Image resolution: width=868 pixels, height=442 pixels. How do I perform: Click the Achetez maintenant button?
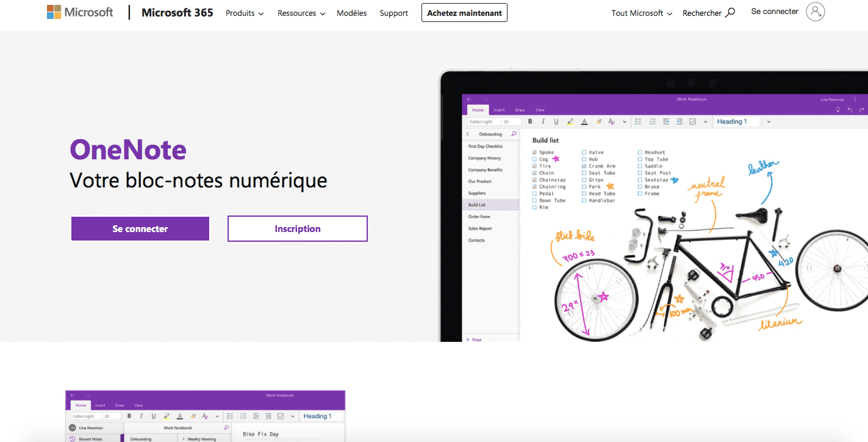pyautogui.click(x=464, y=13)
